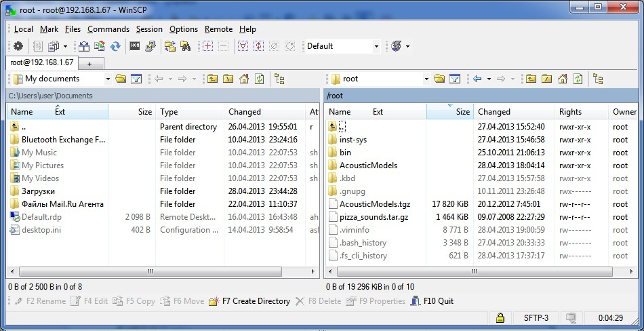Click the Find Files binoculars icon
This screenshot has width=644, height=331.
point(186,46)
